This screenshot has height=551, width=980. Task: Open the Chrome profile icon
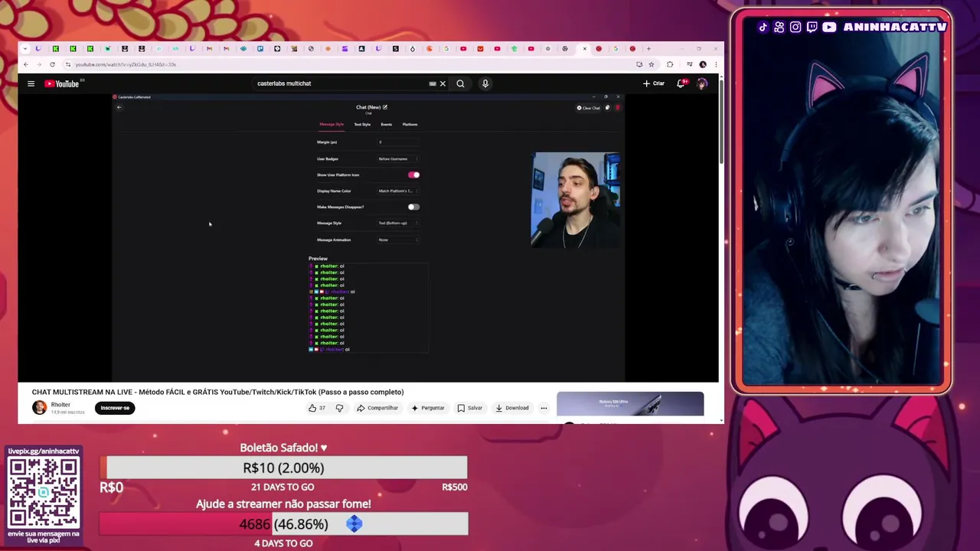click(x=703, y=64)
